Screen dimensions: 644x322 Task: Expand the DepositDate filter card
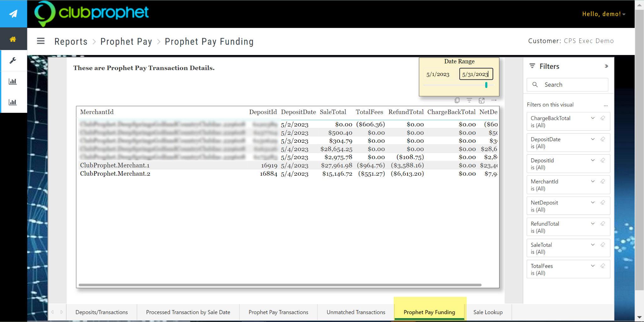(x=593, y=139)
